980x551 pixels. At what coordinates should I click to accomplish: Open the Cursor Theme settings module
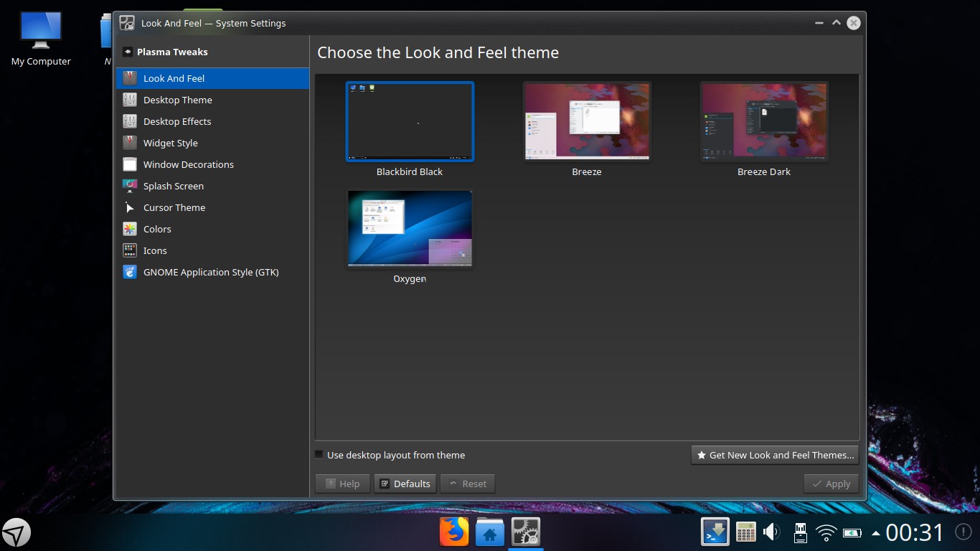pos(212,207)
